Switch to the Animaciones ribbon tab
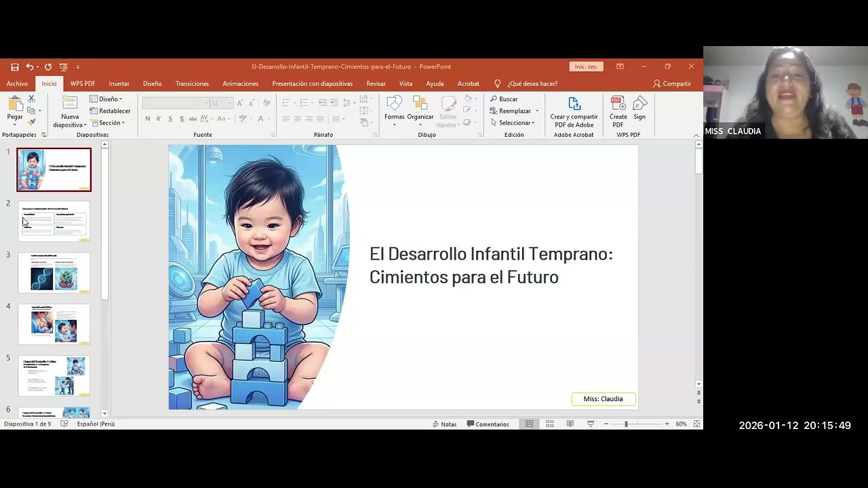This screenshot has height=488, width=868. [x=240, y=83]
